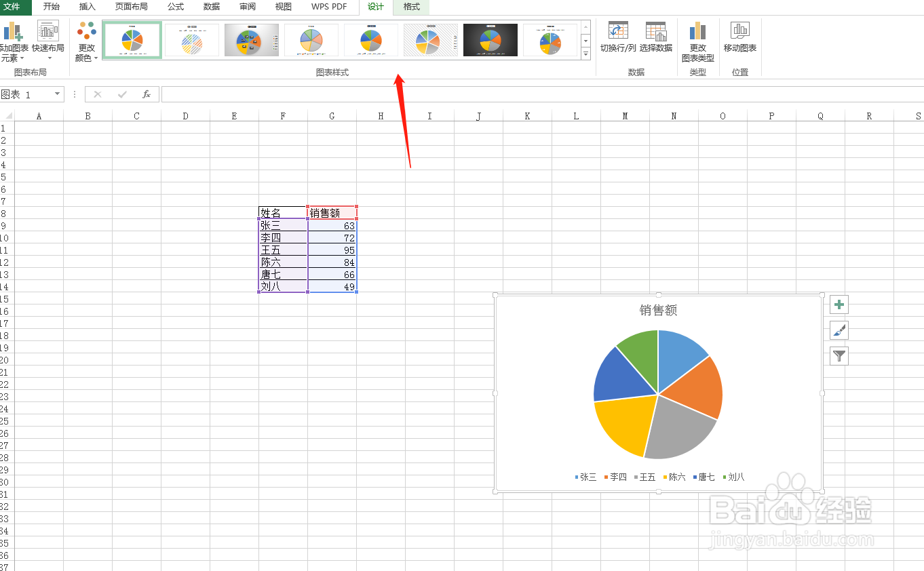
Task: Click the cancel entry X icon
Action: [x=98, y=94]
